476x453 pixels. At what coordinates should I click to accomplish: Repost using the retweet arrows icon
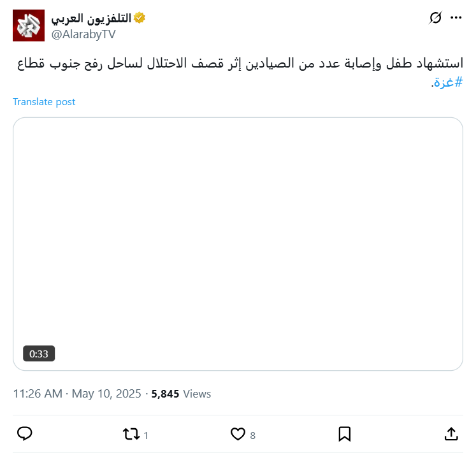pos(131,435)
